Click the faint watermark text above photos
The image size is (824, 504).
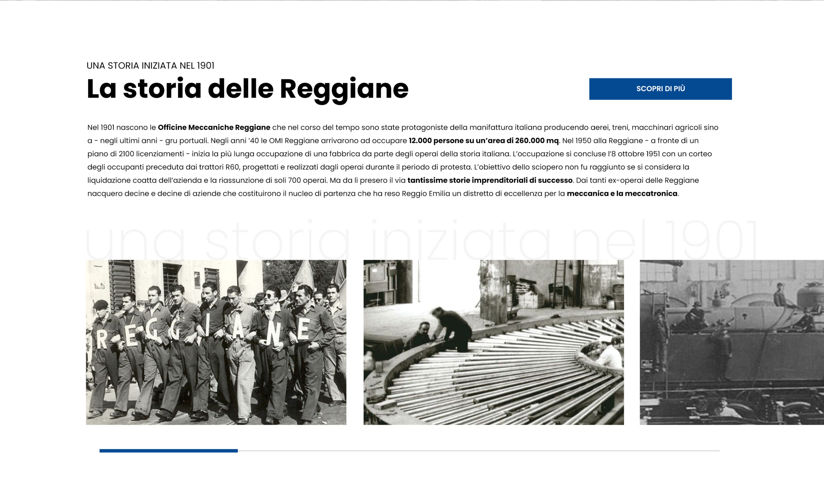point(421,240)
